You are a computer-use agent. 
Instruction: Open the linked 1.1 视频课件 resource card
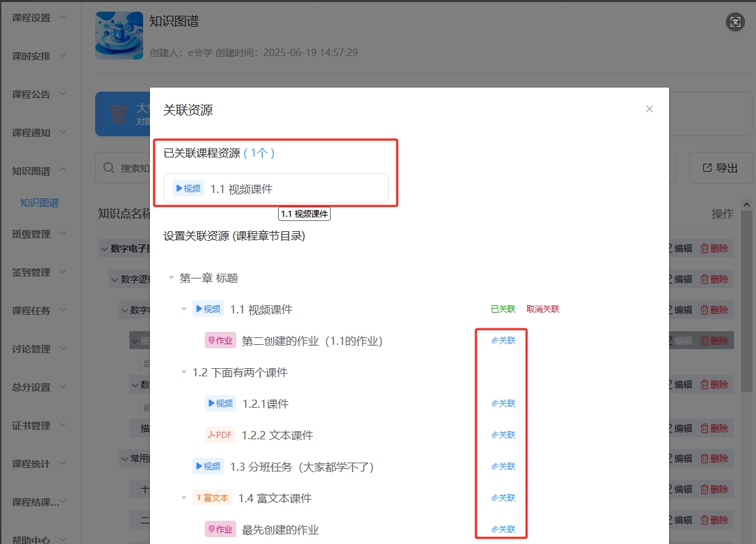click(x=276, y=188)
